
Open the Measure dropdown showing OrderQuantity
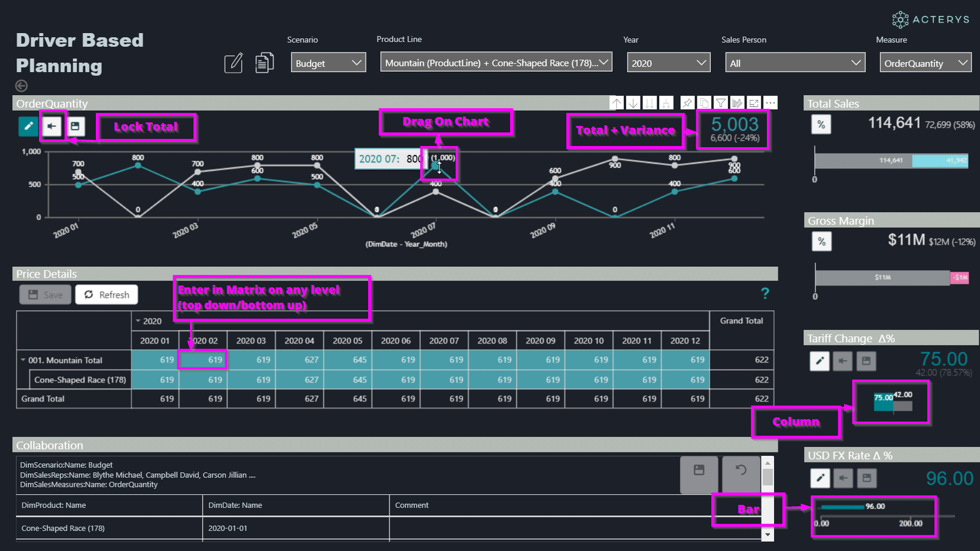[925, 62]
